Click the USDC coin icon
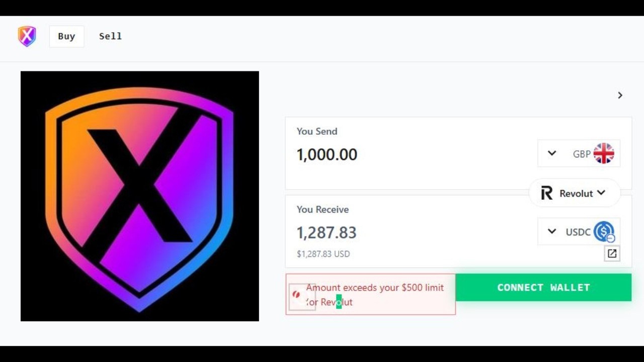 click(x=604, y=232)
